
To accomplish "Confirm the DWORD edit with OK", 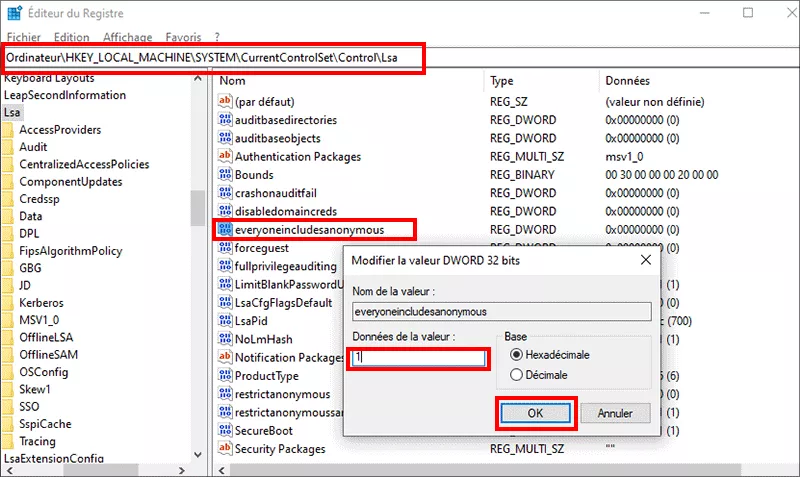I will point(537,412).
